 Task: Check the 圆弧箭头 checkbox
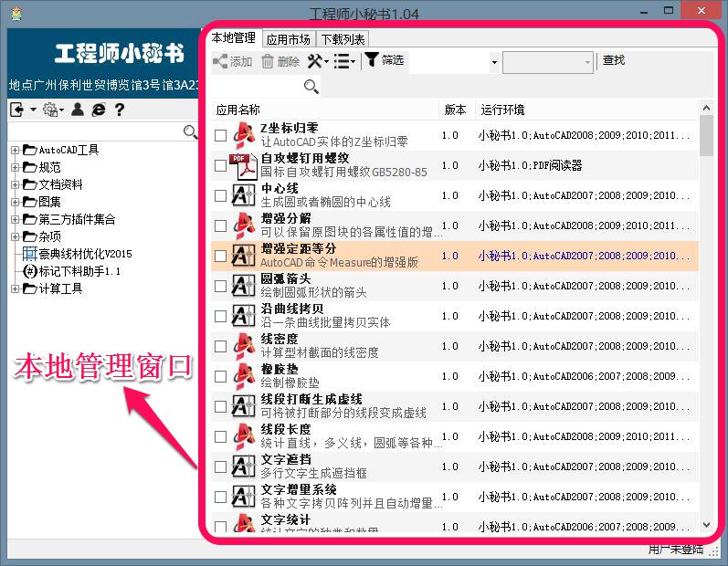point(220,287)
